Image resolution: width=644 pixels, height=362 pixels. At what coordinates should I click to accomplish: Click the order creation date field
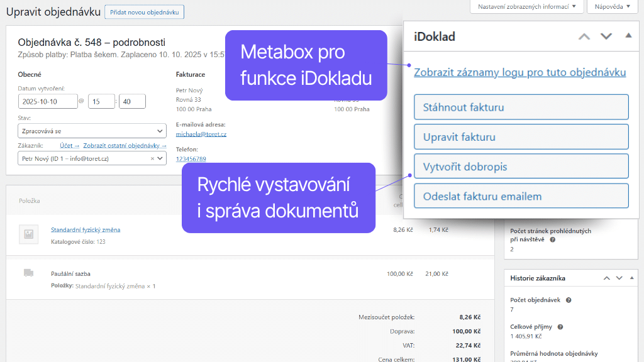click(47, 101)
